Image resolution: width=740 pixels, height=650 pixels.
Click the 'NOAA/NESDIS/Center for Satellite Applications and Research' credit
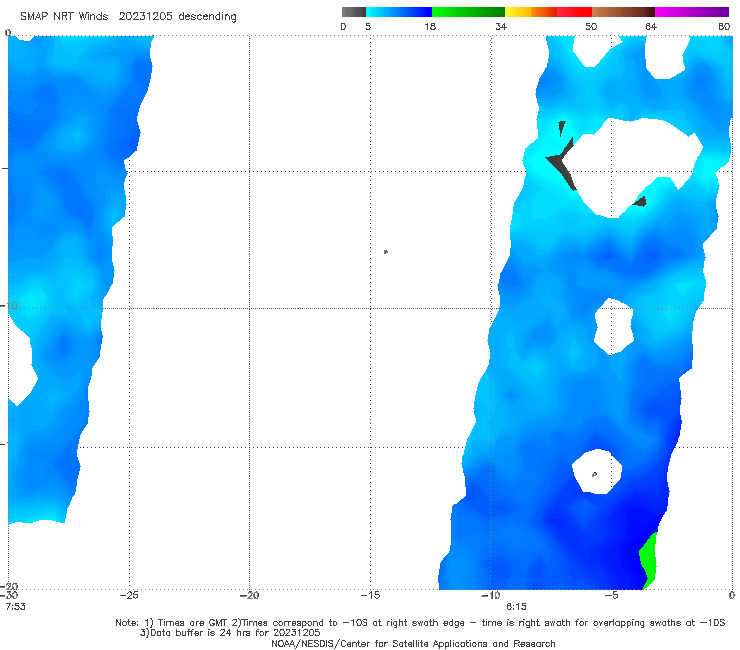coord(413,643)
